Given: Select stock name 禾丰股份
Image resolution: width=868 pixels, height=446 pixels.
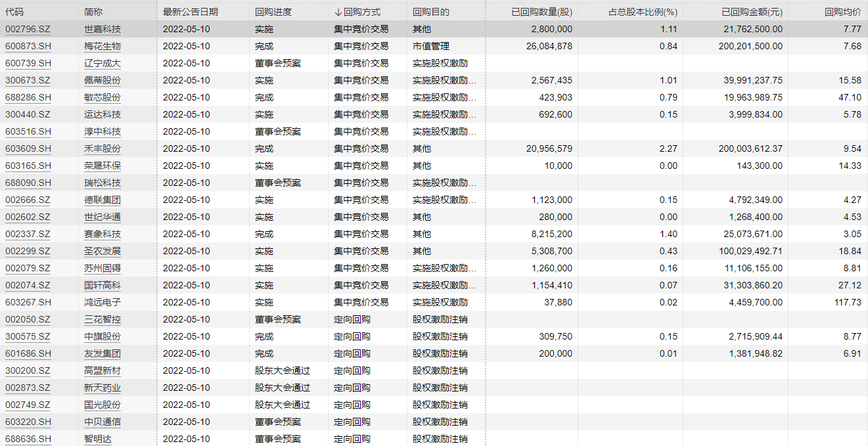Looking at the screenshot, I should 103,148.
